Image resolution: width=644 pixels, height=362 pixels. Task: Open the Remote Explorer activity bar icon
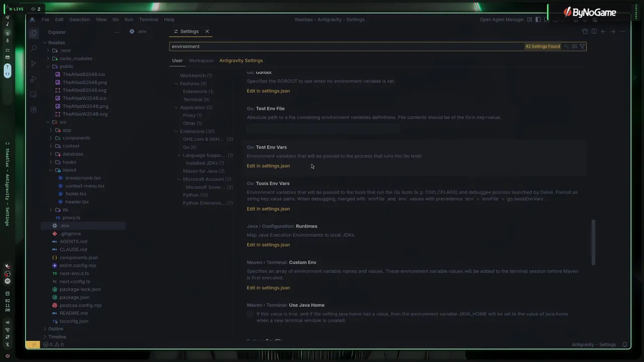coord(33,94)
